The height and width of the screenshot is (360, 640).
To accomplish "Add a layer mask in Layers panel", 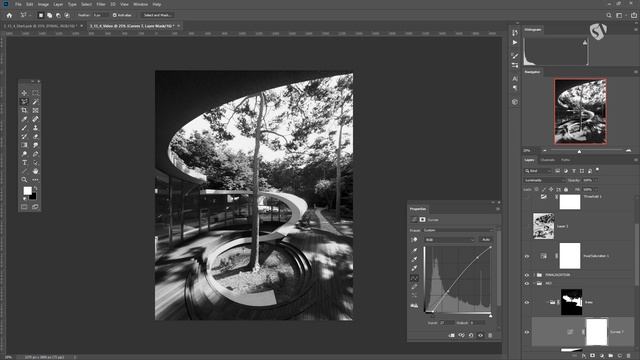I will (x=593, y=356).
